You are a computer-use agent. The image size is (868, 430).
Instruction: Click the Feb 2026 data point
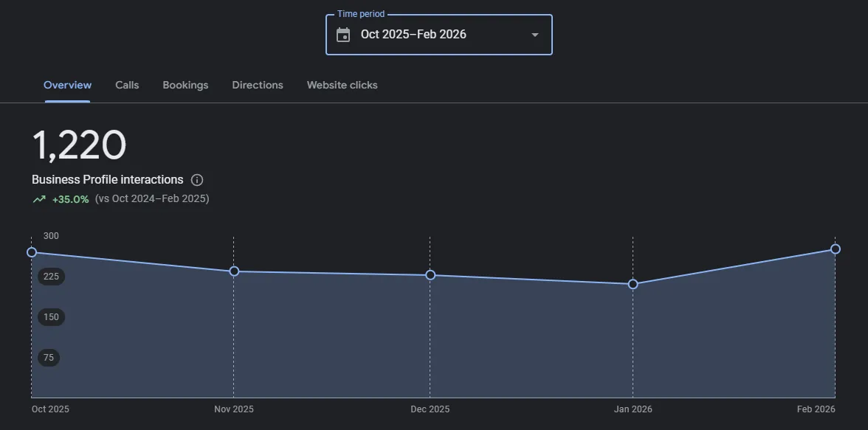pos(836,249)
